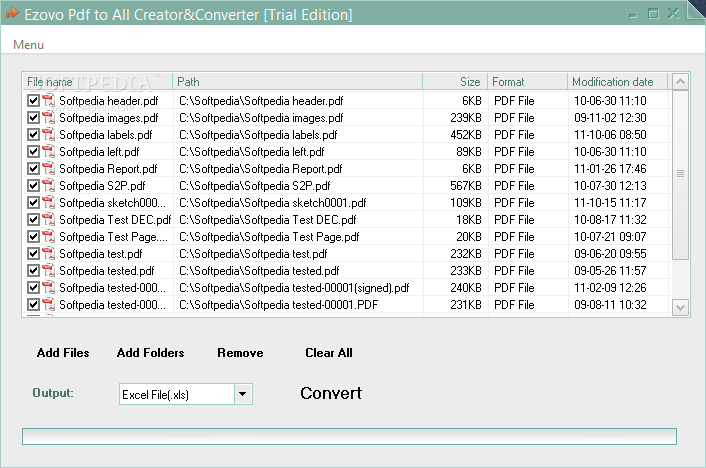The height and width of the screenshot is (468, 706).
Task: Click PDF icon of Softpedia test.pdf
Action: point(48,254)
